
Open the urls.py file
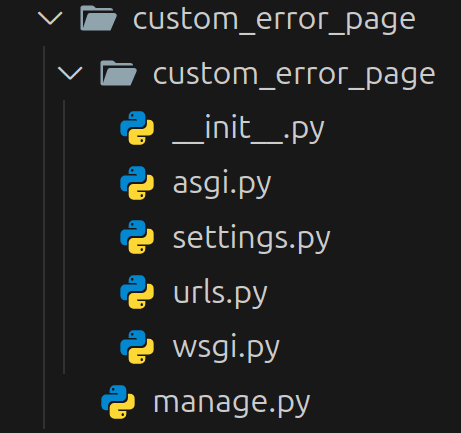(220, 293)
